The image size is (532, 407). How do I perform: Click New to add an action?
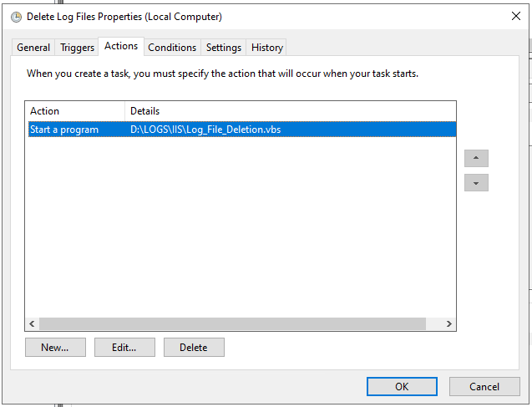click(x=55, y=348)
